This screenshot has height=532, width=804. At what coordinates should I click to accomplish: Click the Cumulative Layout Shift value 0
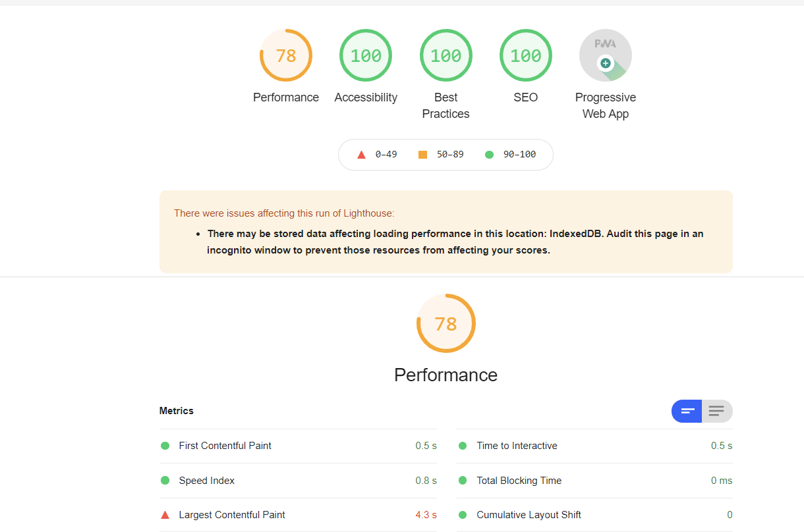pyautogui.click(x=730, y=515)
